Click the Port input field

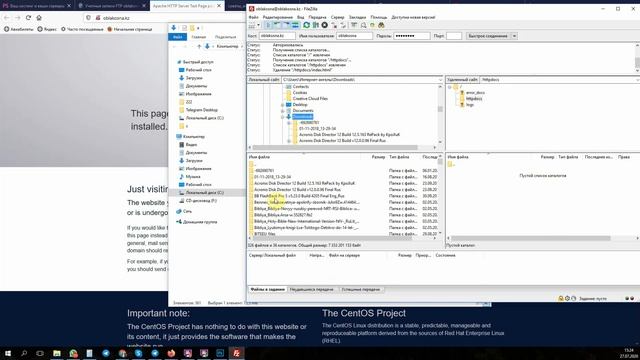coord(454,36)
